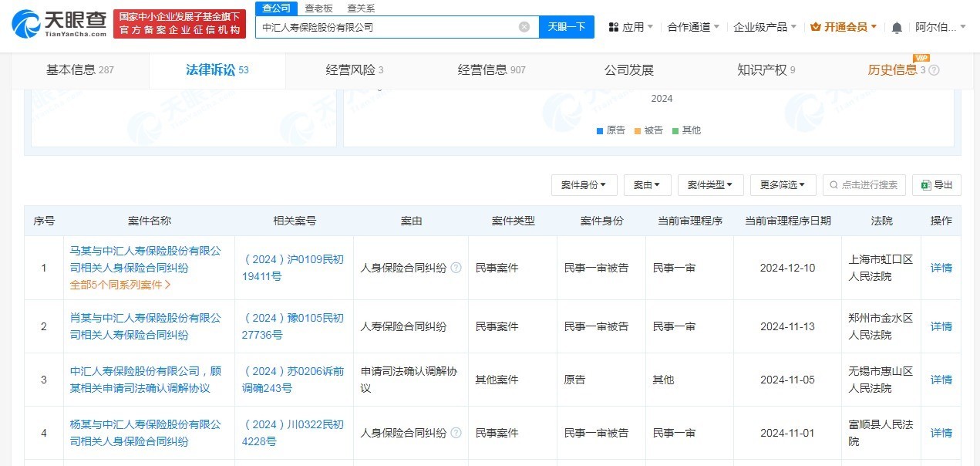
Task: Open the 开通会员 dropdown
Action: click(844, 27)
